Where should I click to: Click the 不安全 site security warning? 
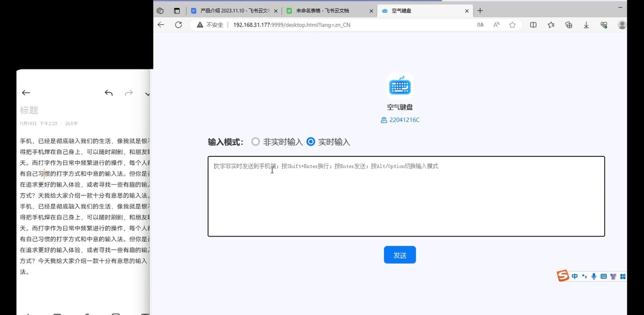coord(210,25)
